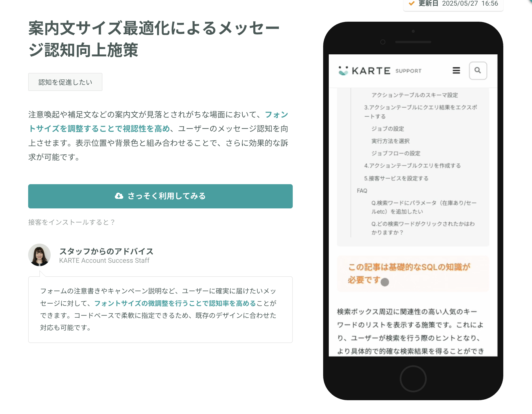Go to ジョブの設定 in the preview contents
Image resolution: width=532 pixels, height=414 pixels.
pos(388,129)
